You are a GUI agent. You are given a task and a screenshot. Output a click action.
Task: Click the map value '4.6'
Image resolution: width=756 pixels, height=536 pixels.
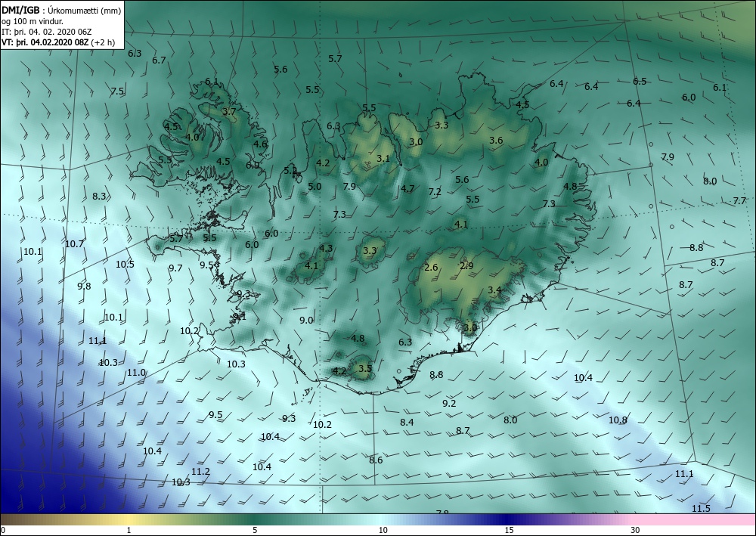coord(260,144)
